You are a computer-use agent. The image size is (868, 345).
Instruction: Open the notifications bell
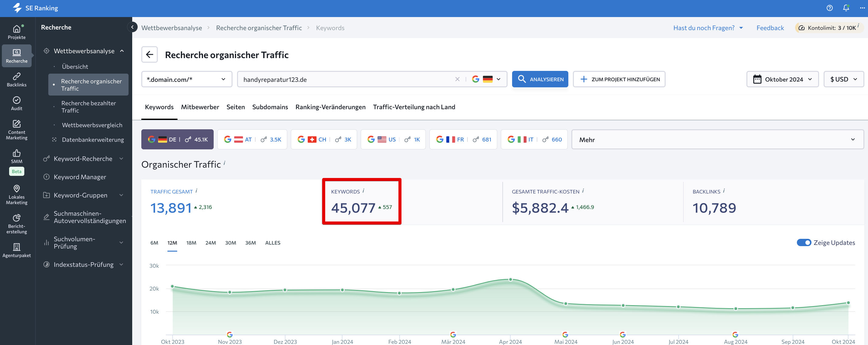[846, 8]
